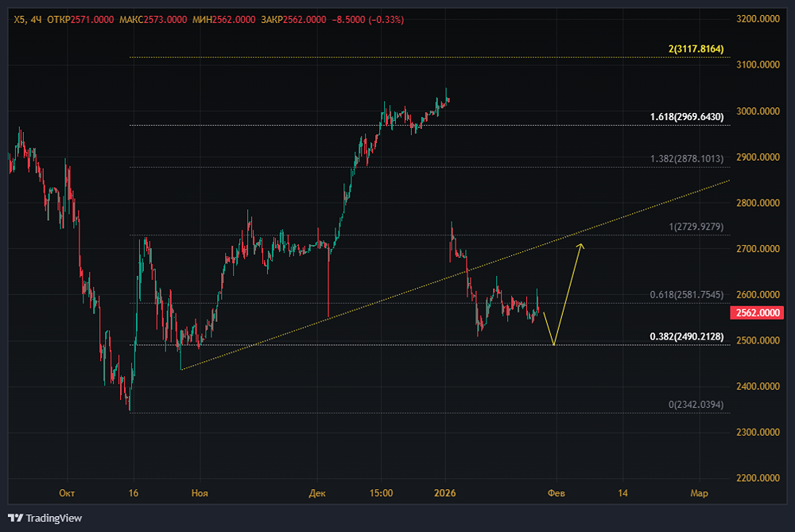Select the 2026 marker on time axis
Image resolution: width=795 pixels, height=532 pixels.
click(x=445, y=494)
